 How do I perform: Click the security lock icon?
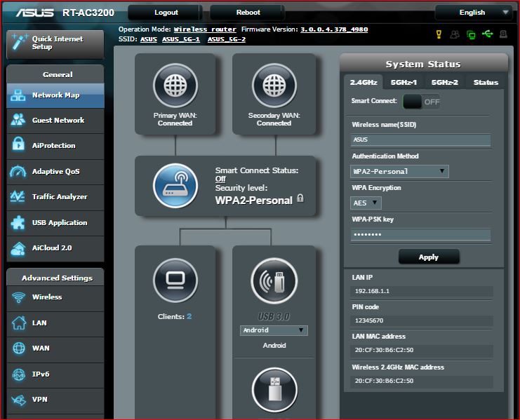(x=300, y=198)
